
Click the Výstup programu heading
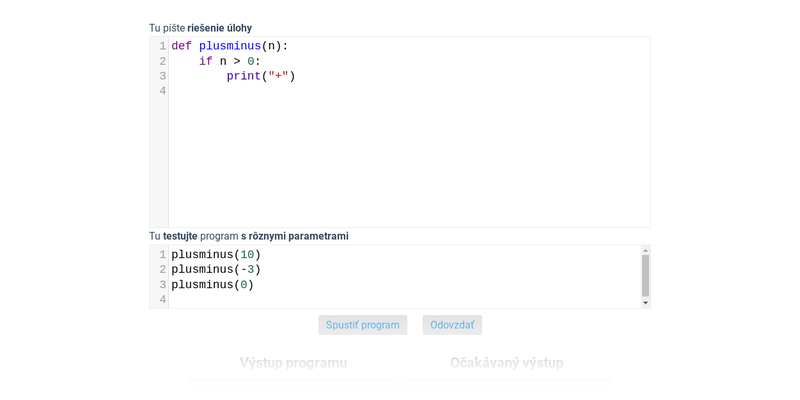(293, 363)
